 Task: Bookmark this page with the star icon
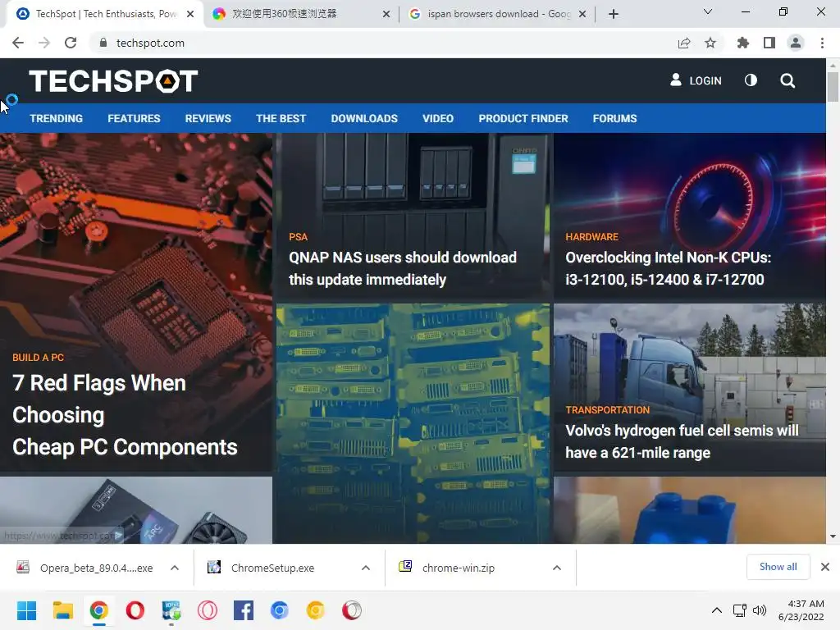point(710,43)
